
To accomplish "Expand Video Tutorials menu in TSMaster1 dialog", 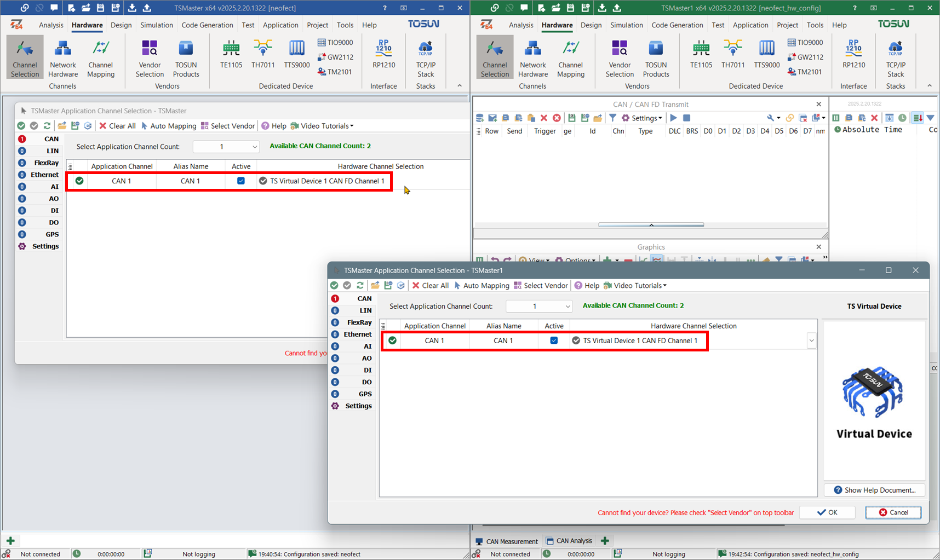I will [x=635, y=285].
